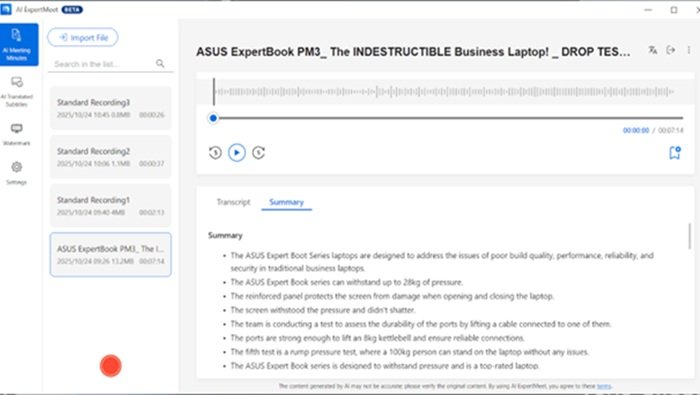Click the export icon beside the title
Viewport: 700px width, 395px height.
(671, 50)
